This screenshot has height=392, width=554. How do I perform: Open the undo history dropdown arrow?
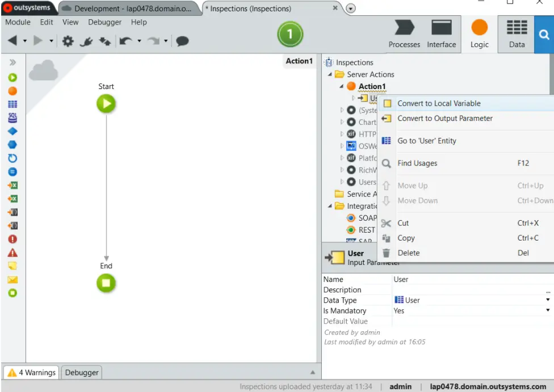[x=139, y=41]
